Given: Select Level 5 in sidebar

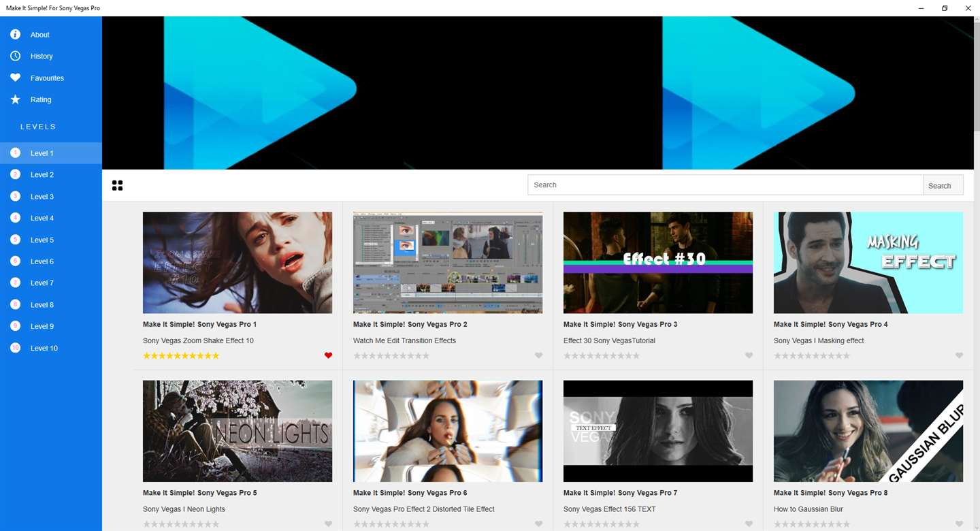Looking at the screenshot, I should (x=51, y=240).
